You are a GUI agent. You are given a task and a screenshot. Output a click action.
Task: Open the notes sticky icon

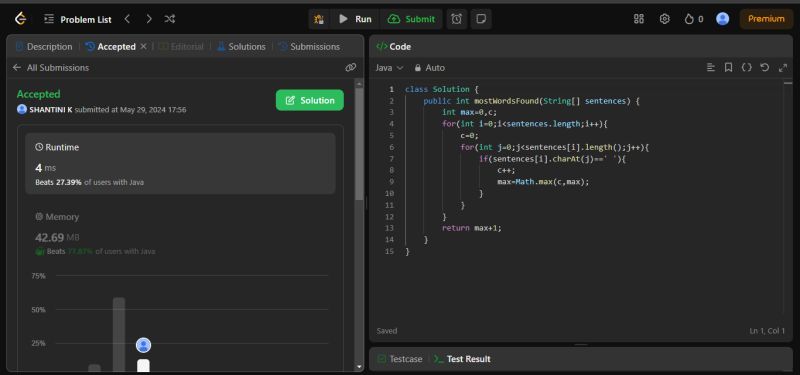click(481, 19)
